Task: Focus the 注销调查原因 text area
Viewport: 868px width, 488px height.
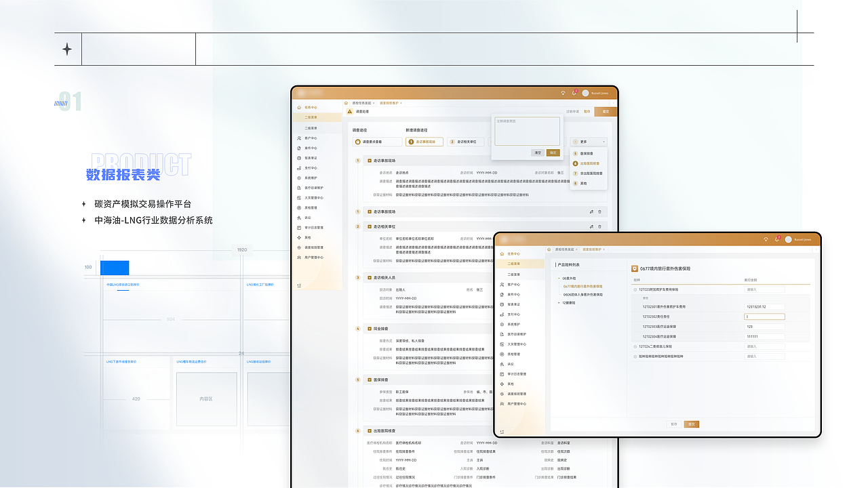Action: tap(527, 131)
